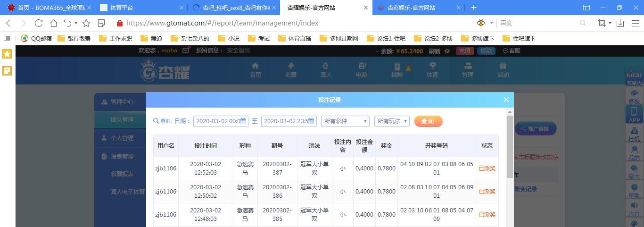This screenshot has height=227, width=644.
Task: Click the orange 查询 search button
Action: point(428,121)
